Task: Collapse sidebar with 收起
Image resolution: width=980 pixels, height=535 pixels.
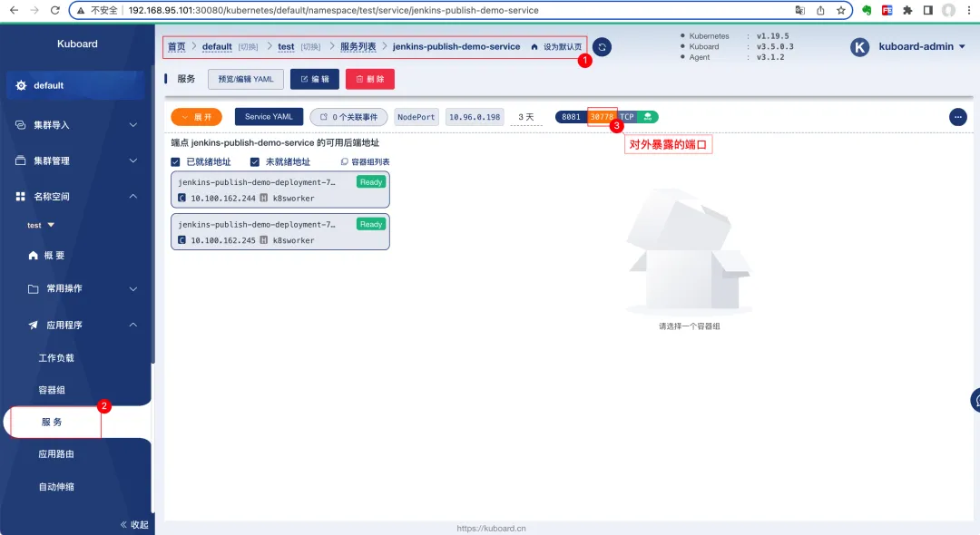Action: [x=134, y=524]
